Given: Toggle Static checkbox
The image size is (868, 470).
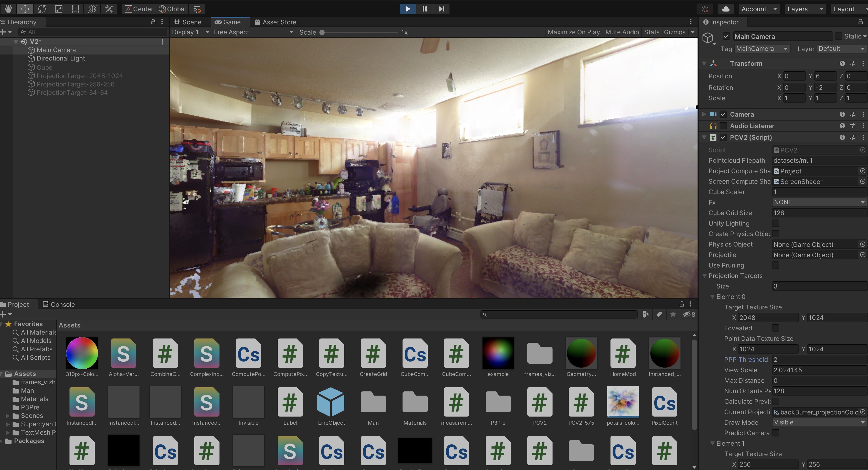Looking at the screenshot, I should 838,36.
